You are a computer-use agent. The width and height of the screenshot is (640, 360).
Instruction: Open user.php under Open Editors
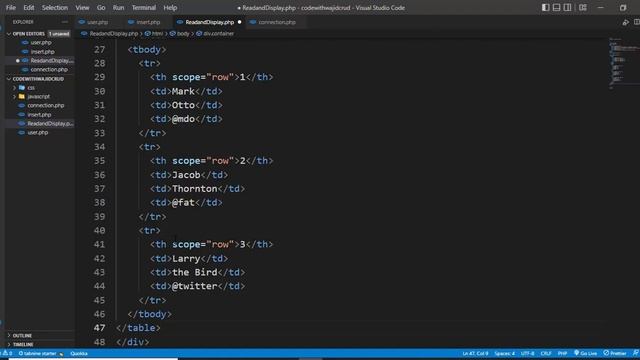(41, 42)
